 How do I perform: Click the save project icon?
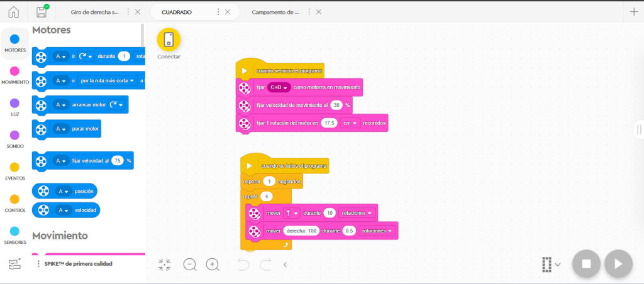click(42, 12)
